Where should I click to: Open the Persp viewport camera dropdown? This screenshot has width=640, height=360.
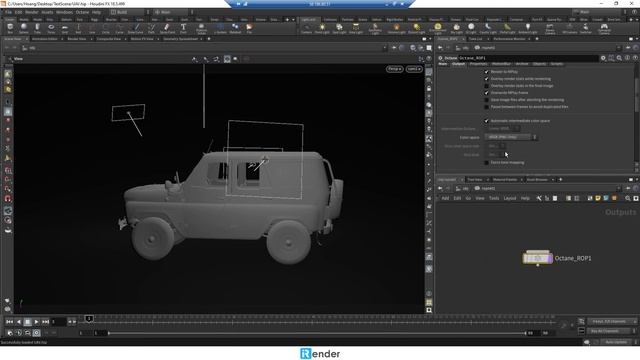point(394,69)
